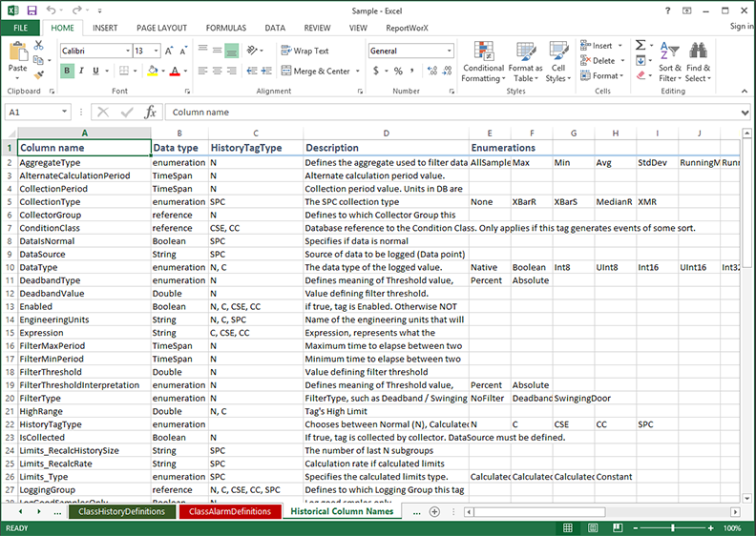Image resolution: width=756 pixels, height=536 pixels.
Task: Click the yellow Fill Color swatch
Action: click(154, 72)
